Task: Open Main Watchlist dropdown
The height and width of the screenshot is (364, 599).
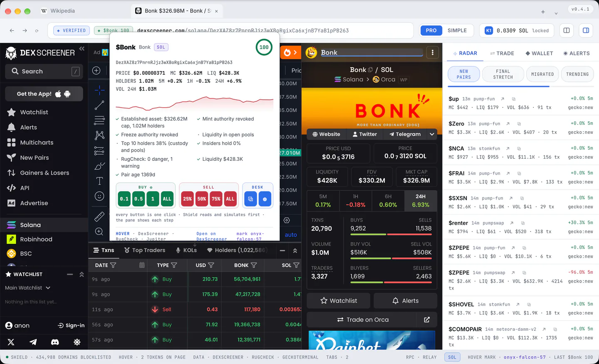Action: (x=27, y=288)
